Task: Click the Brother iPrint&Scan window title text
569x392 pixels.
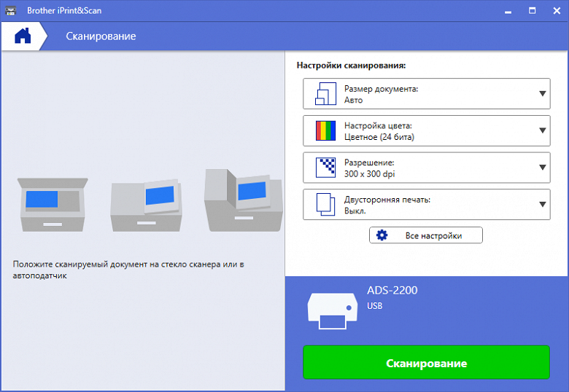Action: click(64, 10)
